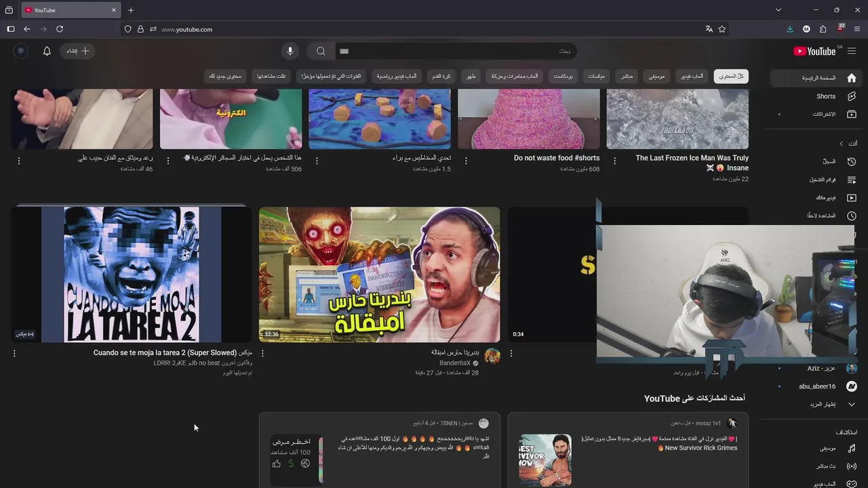Open the motaz 1v1 post author avatar
Image resolution: width=868 pixels, height=488 pixels.
(x=732, y=423)
